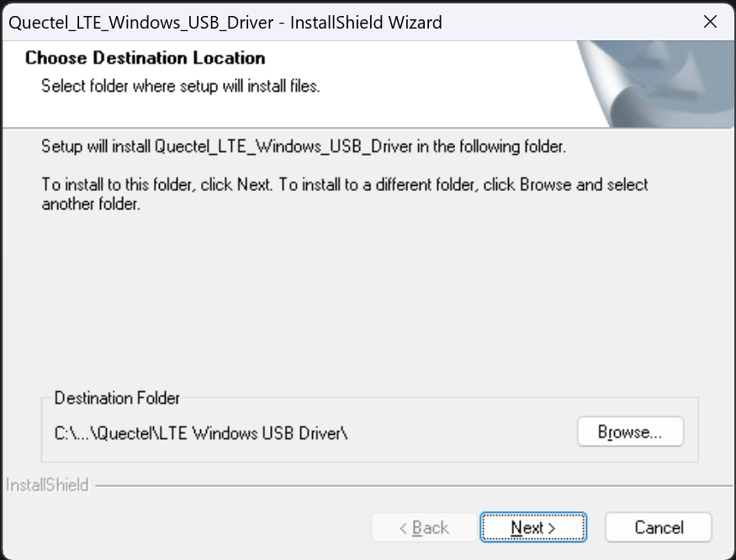Click the 'Setup will install' sentence
This screenshot has height=560, width=736.
point(304,146)
